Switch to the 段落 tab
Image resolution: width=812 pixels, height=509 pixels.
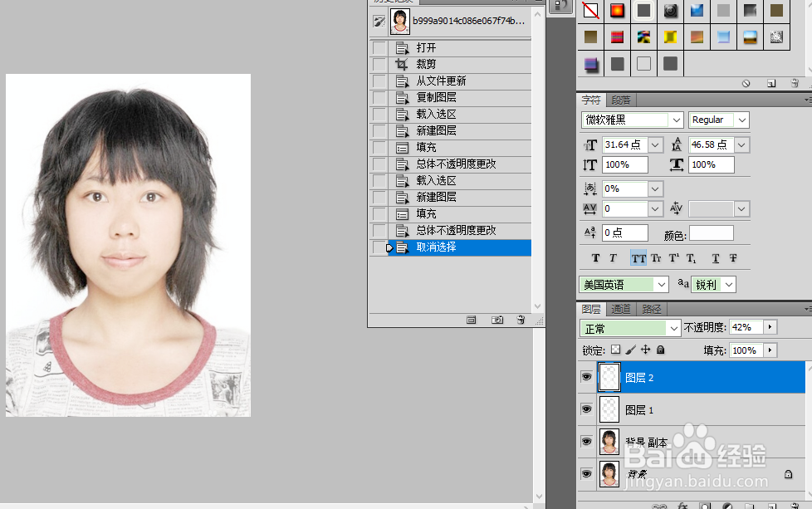[x=621, y=100]
